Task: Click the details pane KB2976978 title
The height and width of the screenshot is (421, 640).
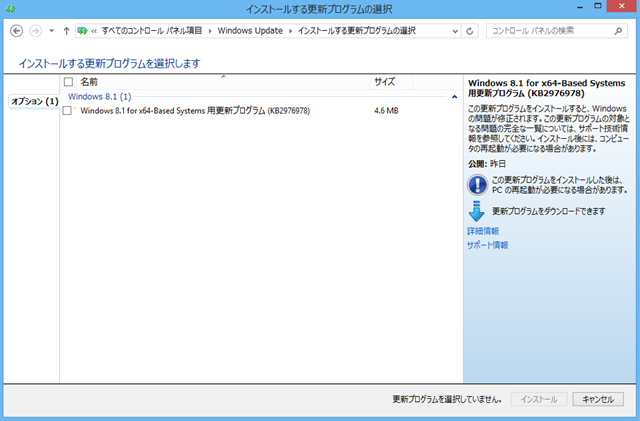Action: [x=547, y=88]
